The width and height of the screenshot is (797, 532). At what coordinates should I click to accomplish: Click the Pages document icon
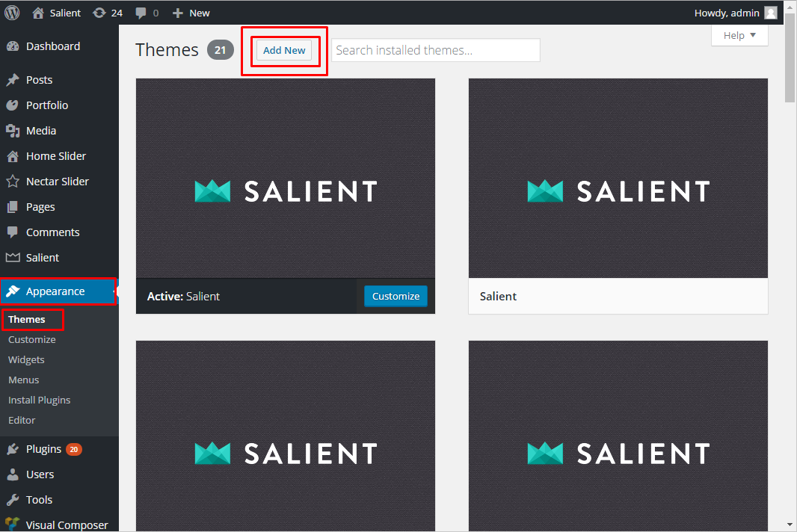pos(13,207)
